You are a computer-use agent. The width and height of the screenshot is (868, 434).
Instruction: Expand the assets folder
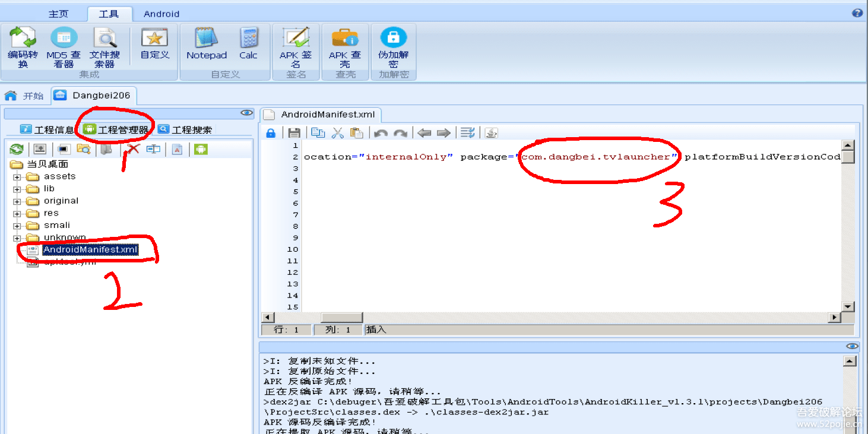[17, 176]
